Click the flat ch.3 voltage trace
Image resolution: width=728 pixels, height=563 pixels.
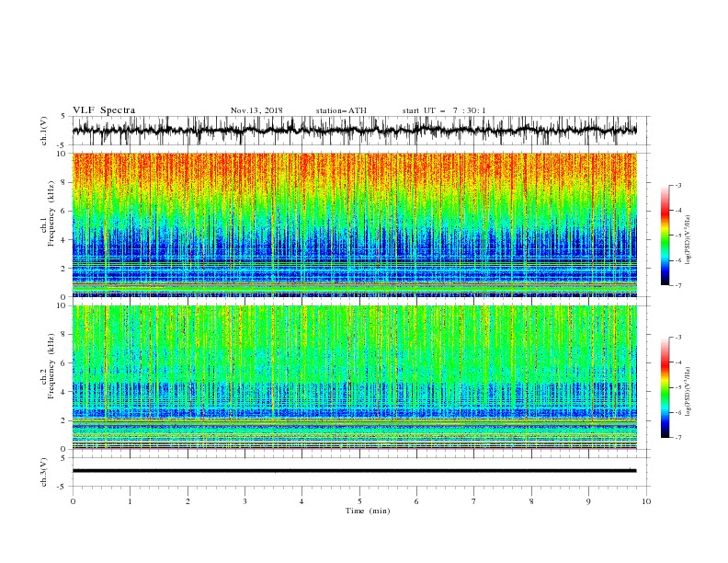[x=354, y=471]
